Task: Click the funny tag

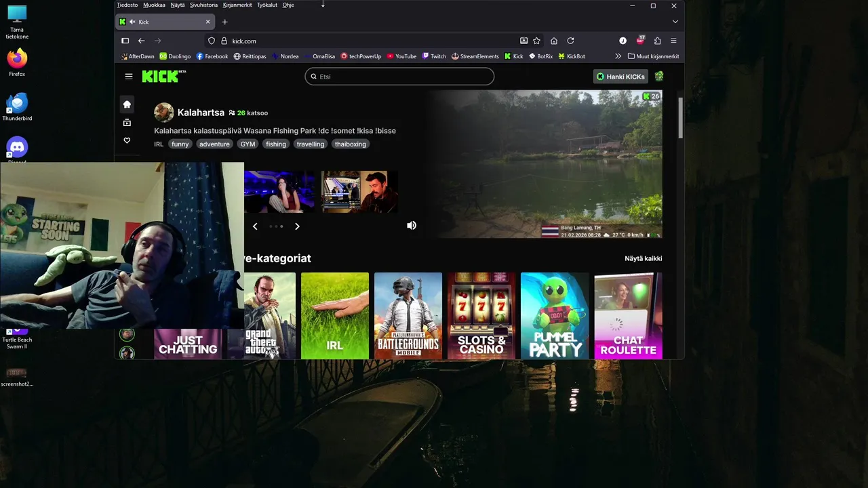Action: click(180, 144)
